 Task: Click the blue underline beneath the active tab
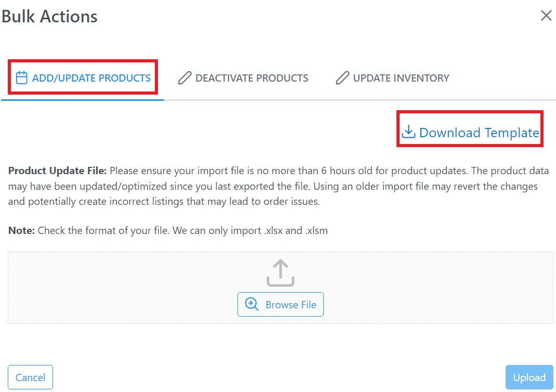point(83,100)
